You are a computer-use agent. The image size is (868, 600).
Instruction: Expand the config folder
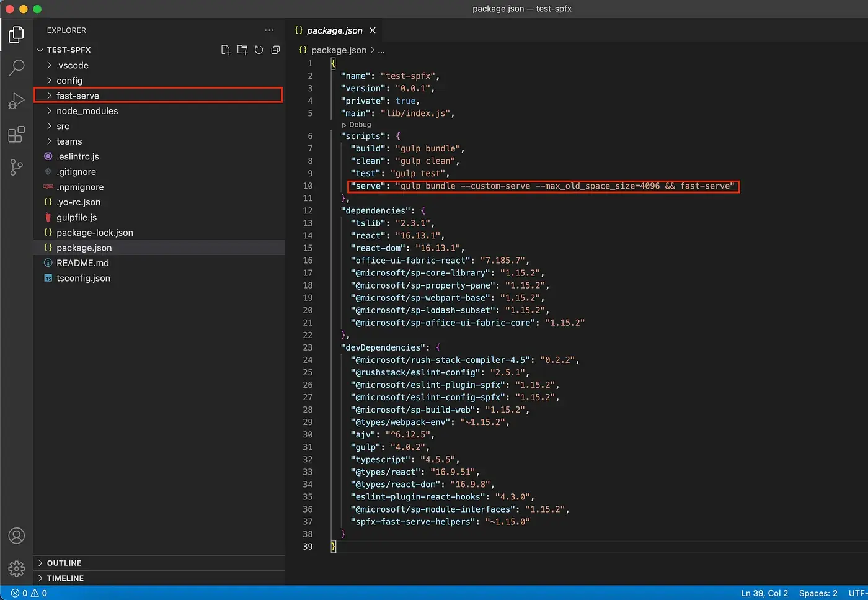[x=159, y=81]
